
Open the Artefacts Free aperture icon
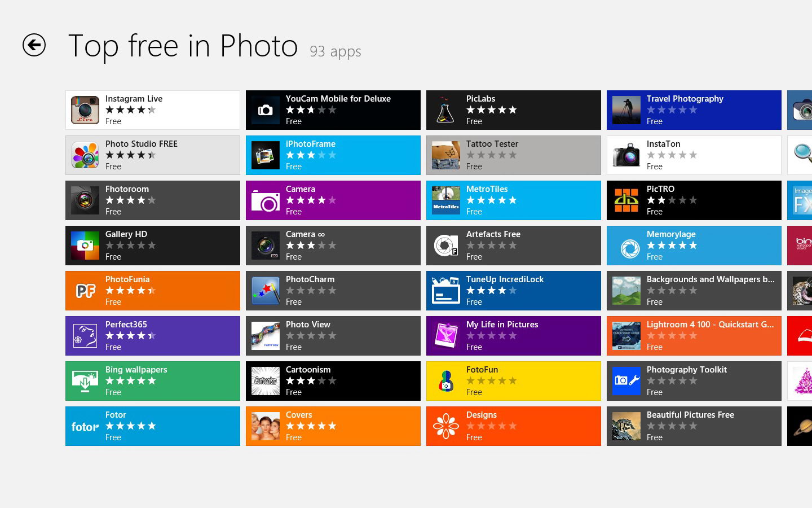pos(446,246)
